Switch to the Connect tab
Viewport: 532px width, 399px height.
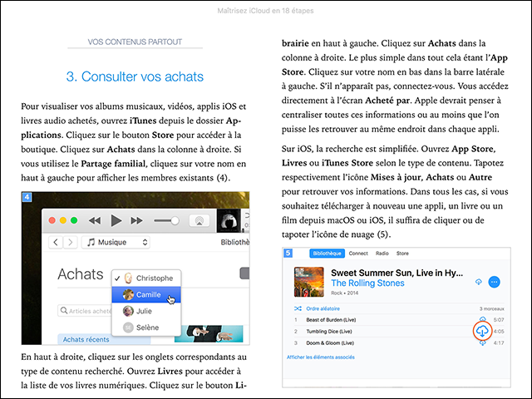[x=358, y=254]
